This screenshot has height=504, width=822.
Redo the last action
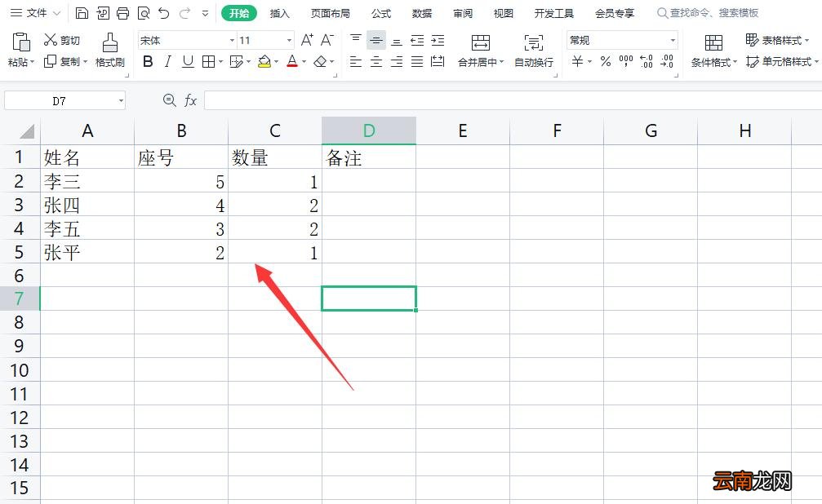click(x=184, y=13)
